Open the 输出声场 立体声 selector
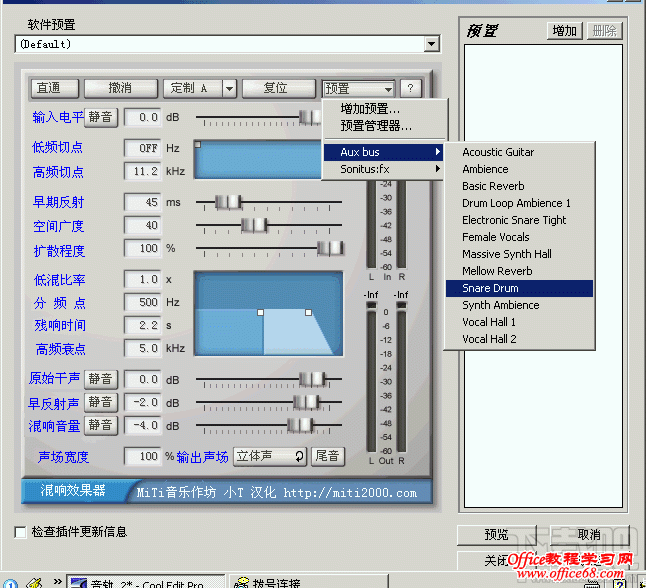Screen dimensions: 646x588 pos(270,457)
